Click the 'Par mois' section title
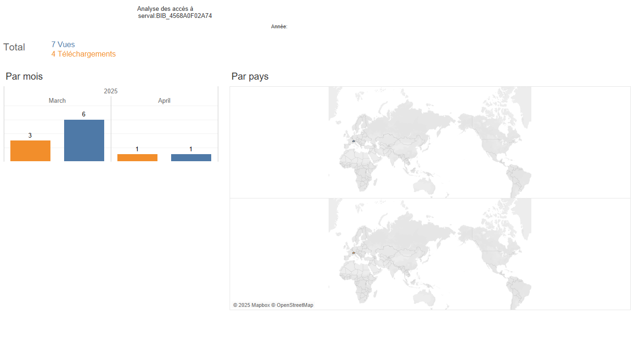This screenshot has height=362, width=644. [x=24, y=76]
